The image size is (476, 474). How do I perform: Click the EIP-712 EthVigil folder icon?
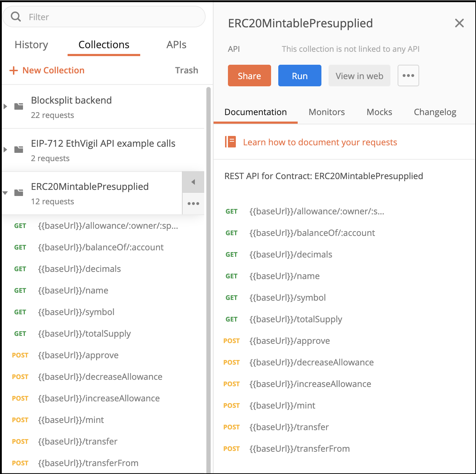point(19,150)
